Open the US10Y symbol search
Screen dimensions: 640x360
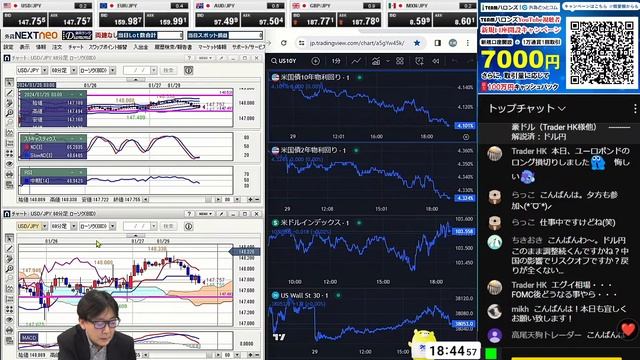tap(284, 61)
